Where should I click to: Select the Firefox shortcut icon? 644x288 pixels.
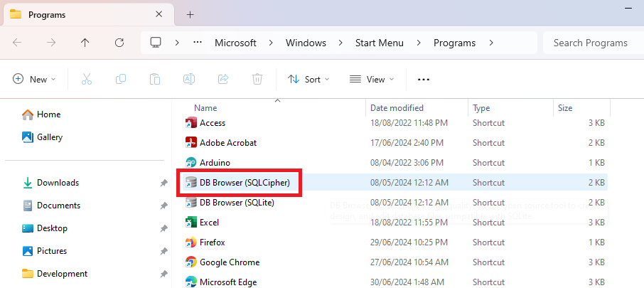point(190,242)
